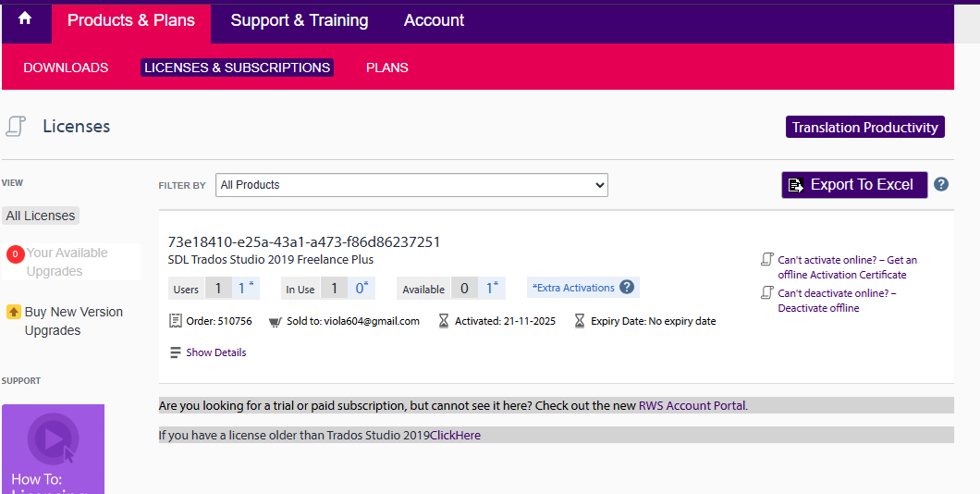980x494 pixels.
Task: Click the scroll icon beside Can't deactivate online
Action: pyautogui.click(x=766, y=292)
